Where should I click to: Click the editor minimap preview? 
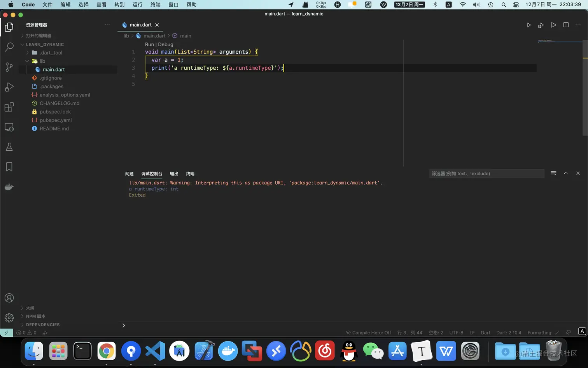pyautogui.click(x=560, y=40)
